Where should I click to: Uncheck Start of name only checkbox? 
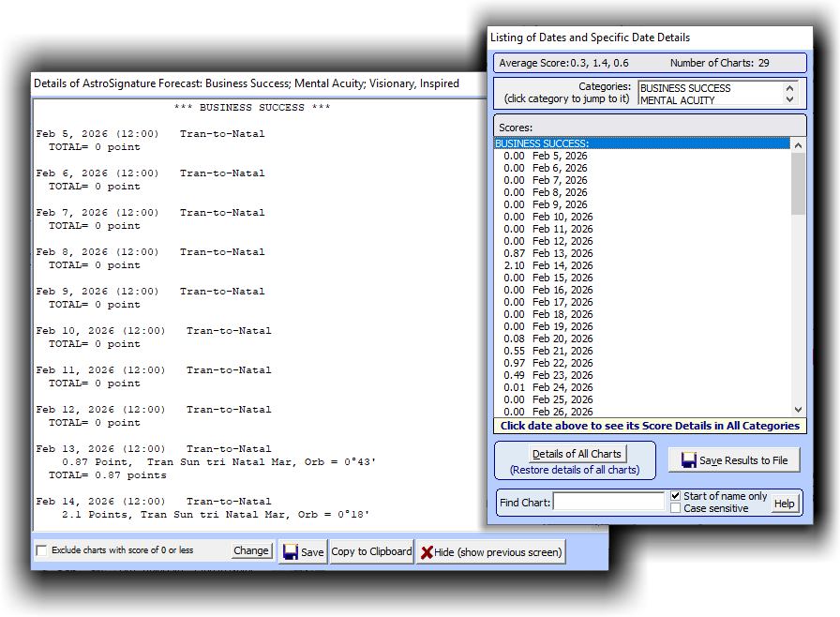coord(676,496)
